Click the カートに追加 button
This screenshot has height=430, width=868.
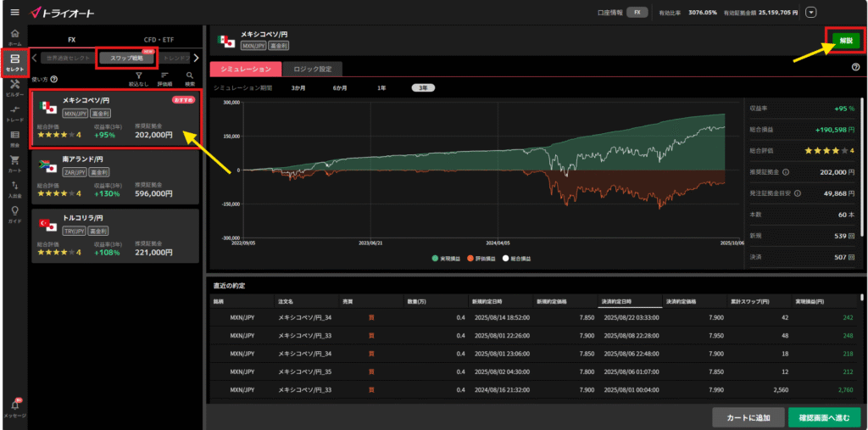pos(747,416)
